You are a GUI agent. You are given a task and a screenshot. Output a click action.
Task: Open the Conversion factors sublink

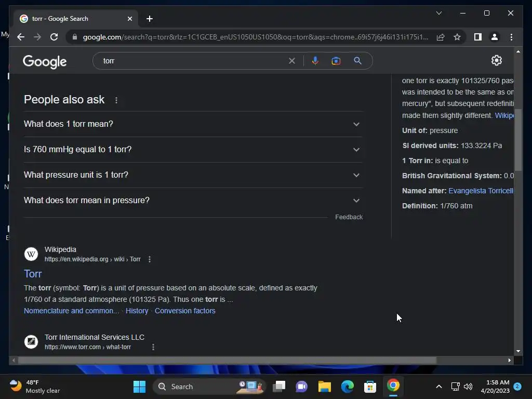point(185,311)
